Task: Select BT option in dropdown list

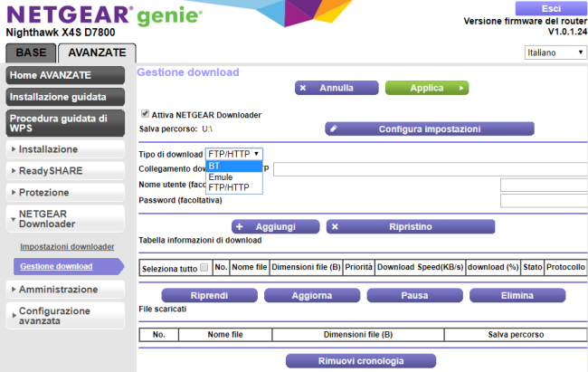Action: pos(234,166)
